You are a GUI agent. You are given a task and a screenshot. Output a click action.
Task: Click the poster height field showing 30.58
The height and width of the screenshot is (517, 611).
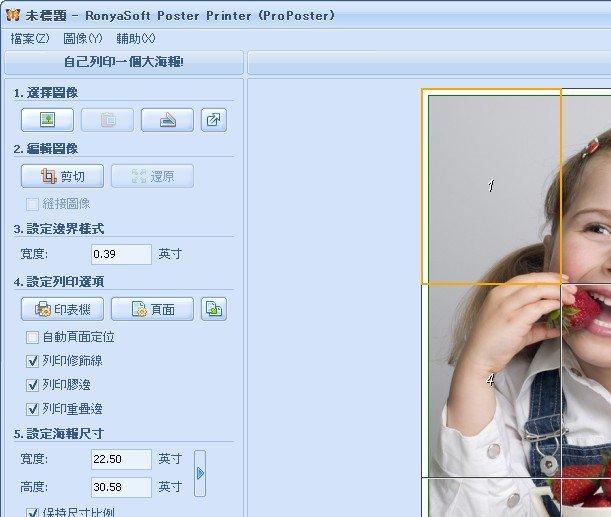point(121,487)
